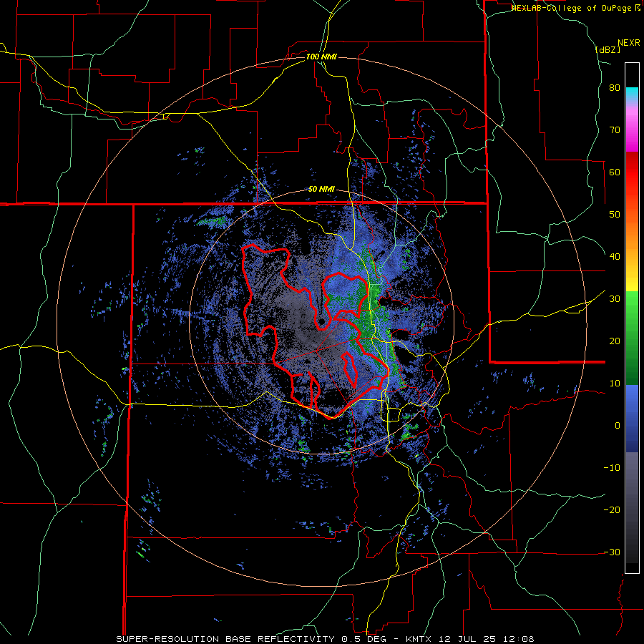Click the 20 value on dBZ scale
644x644 pixels.
(x=615, y=341)
